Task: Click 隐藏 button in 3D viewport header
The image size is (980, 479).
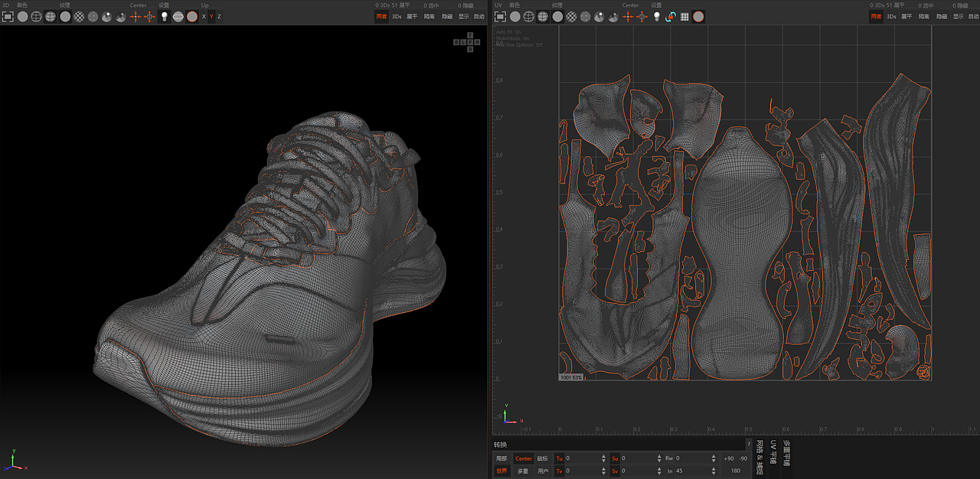Action: coord(447,16)
